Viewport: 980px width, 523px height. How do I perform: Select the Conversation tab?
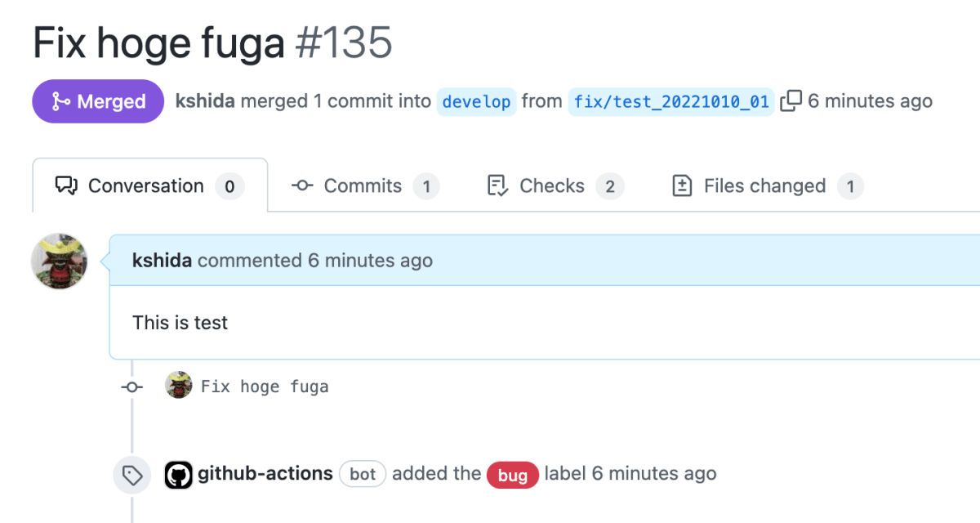point(150,186)
